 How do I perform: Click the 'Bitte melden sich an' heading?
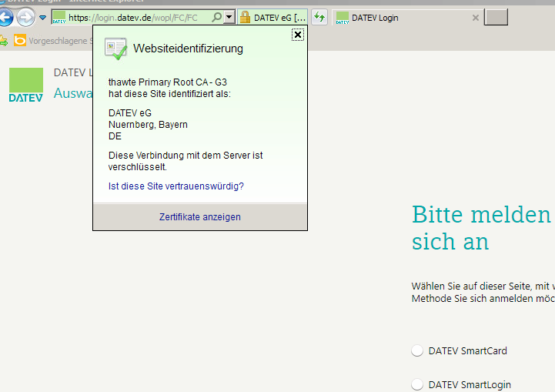[x=483, y=228]
